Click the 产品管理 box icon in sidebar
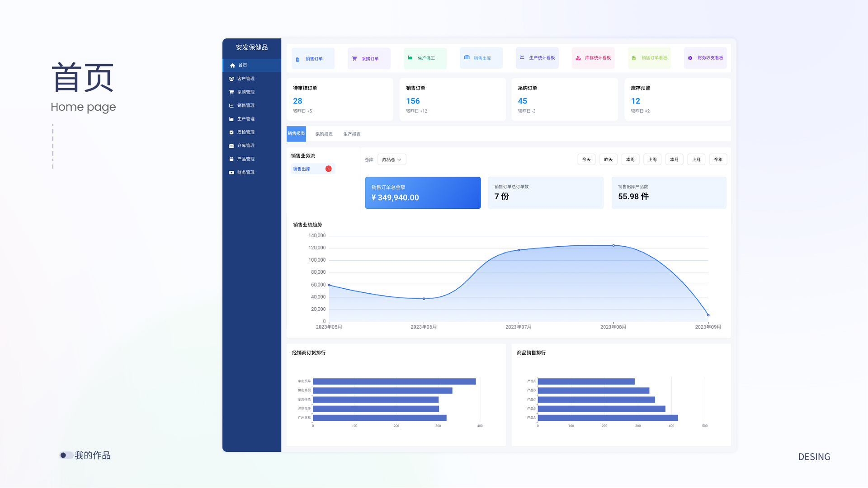This screenshot has width=868, height=488. click(x=231, y=159)
